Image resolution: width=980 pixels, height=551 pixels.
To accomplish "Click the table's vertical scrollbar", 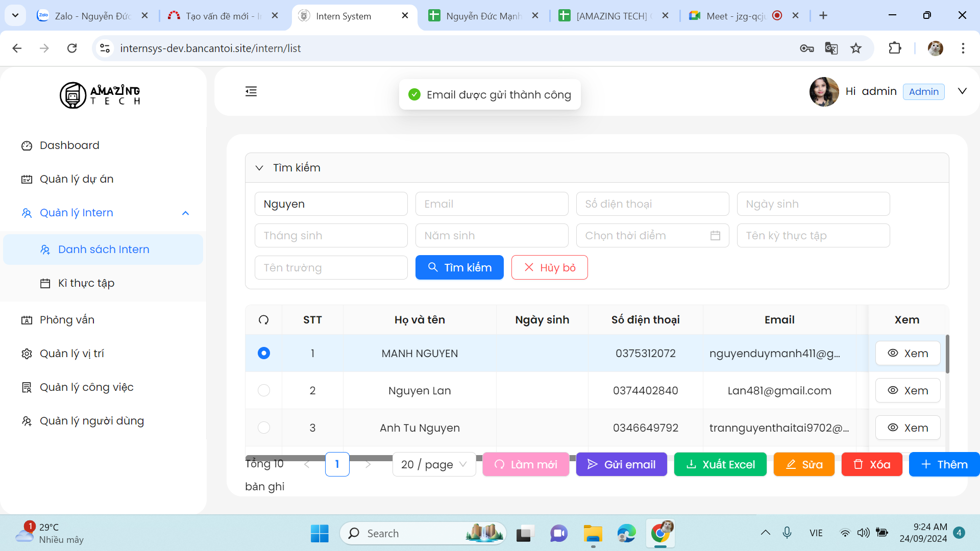I will [x=947, y=354].
